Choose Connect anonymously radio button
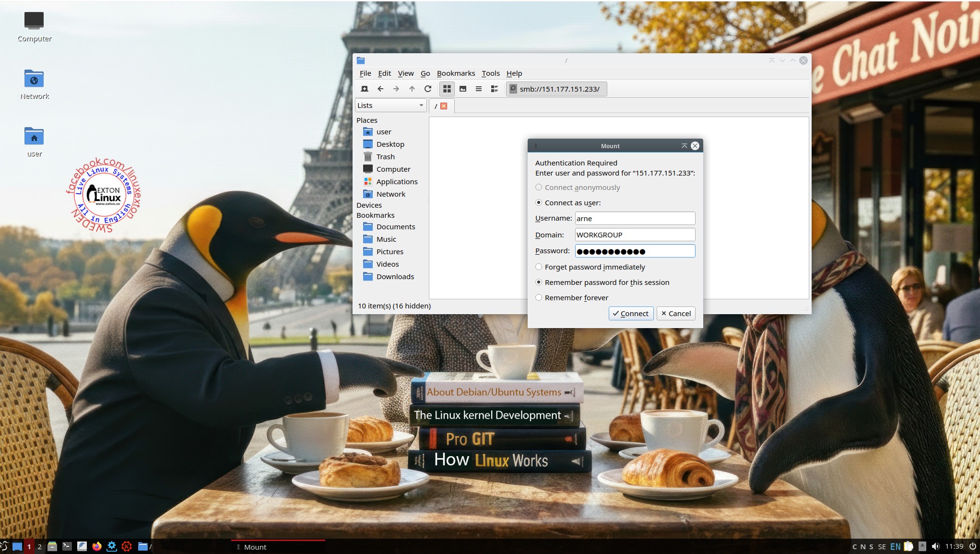 pos(539,188)
